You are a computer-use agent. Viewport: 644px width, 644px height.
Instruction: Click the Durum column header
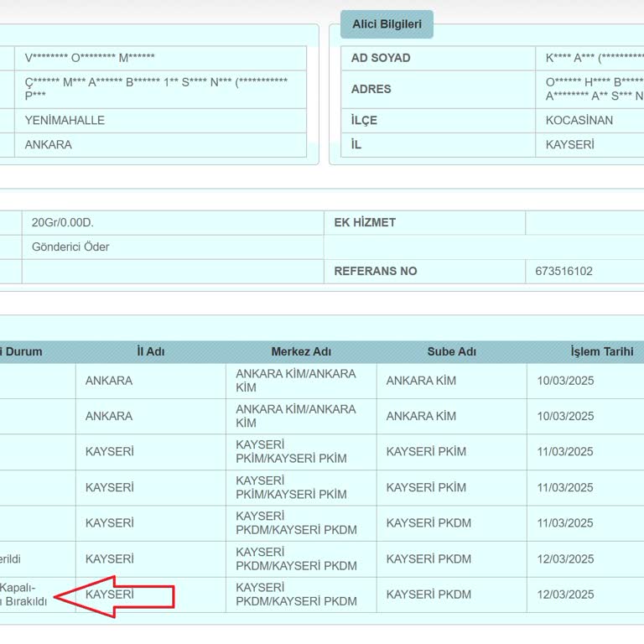point(23,351)
